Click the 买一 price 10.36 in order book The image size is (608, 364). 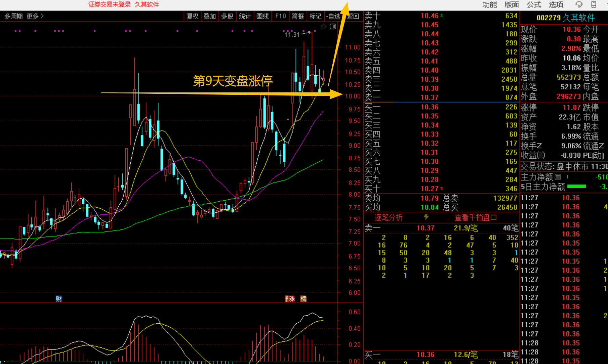430,107
